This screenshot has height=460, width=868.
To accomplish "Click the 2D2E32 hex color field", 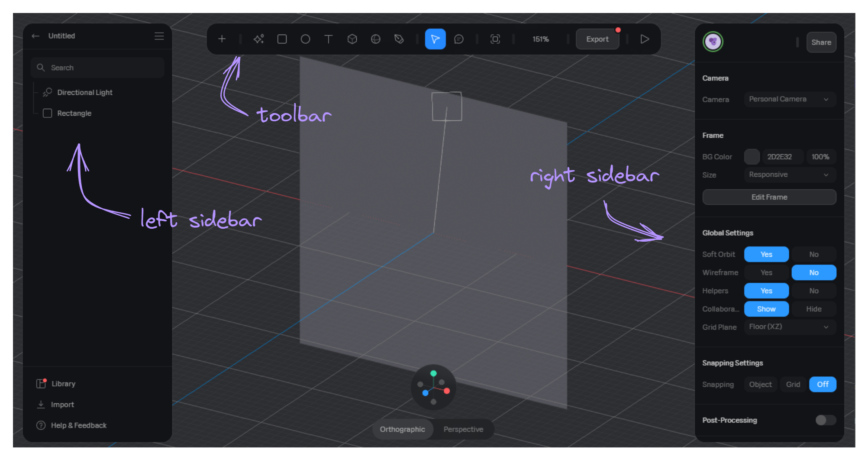I will [x=783, y=157].
